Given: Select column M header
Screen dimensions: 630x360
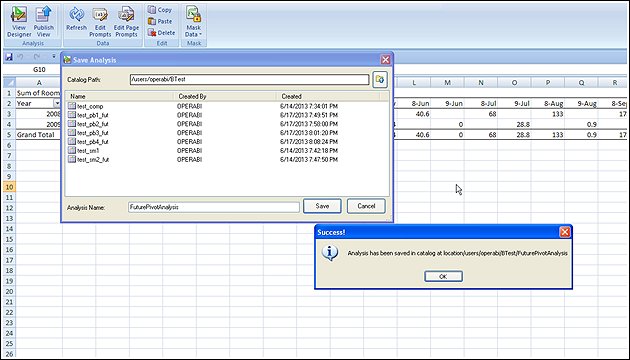Looking at the screenshot, I should pyautogui.click(x=447, y=82).
